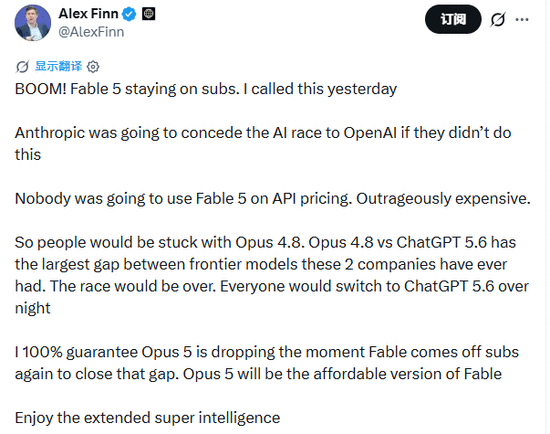Screen dimensions: 550x434
Task: Open the translation settings gear icon
Action: pyautogui.click(x=93, y=66)
